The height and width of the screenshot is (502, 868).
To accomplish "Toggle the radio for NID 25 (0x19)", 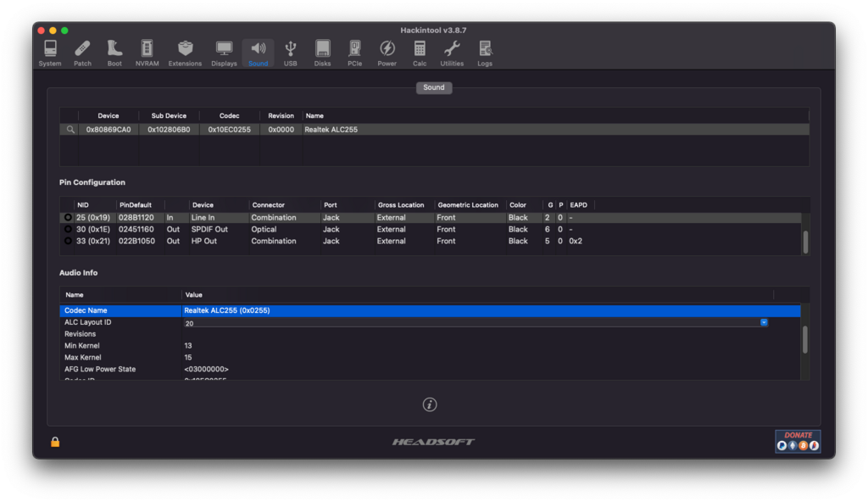I will pyautogui.click(x=68, y=218).
